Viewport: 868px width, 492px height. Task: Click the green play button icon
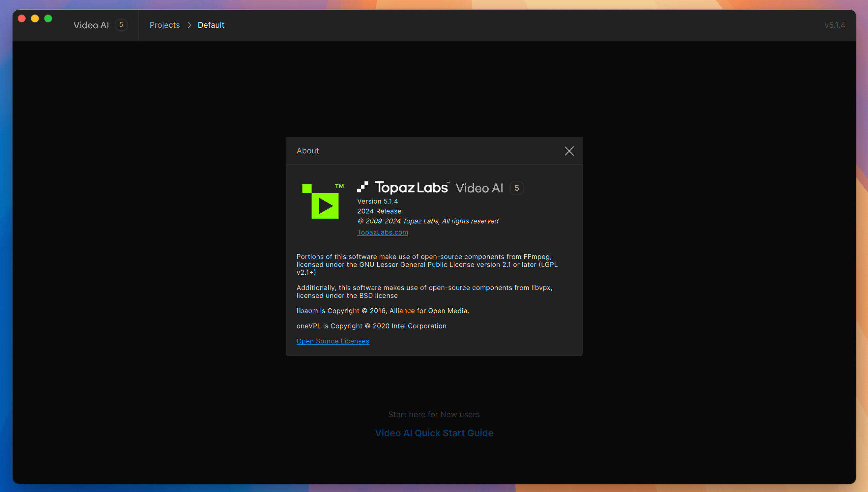point(322,206)
